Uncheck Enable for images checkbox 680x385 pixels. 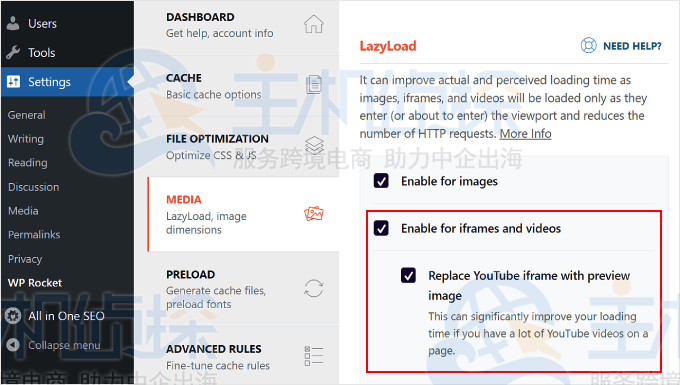(381, 181)
